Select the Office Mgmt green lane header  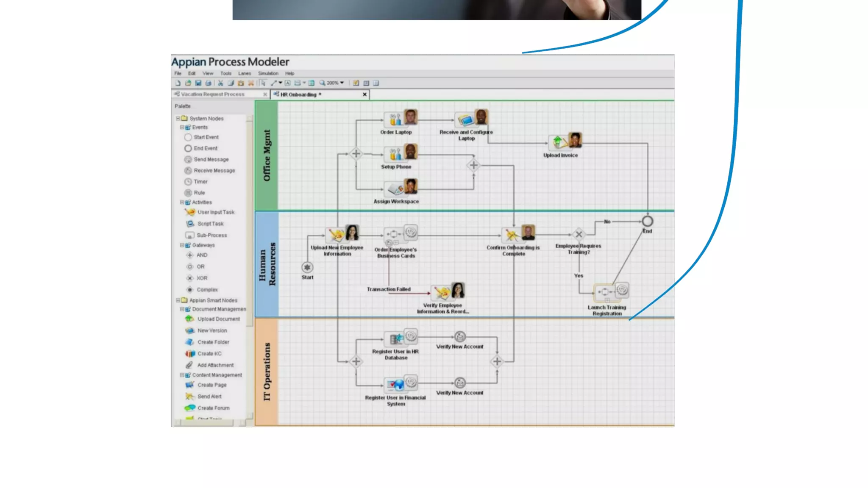pos(267,155)
